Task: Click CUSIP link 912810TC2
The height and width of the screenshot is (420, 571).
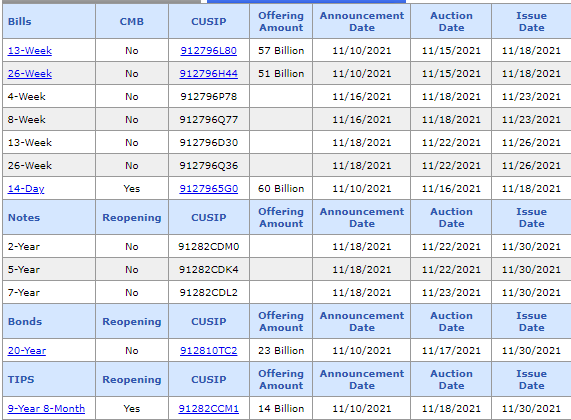Action: click(209, 350)
